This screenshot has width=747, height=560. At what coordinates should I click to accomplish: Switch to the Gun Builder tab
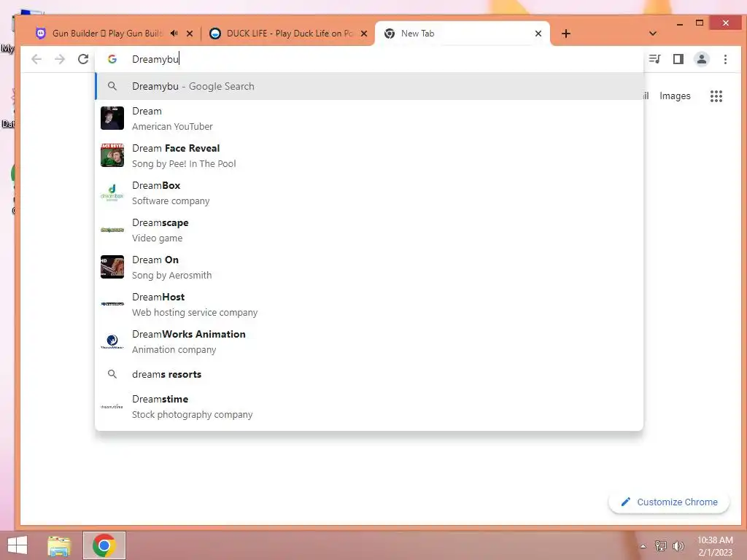(x=108, y=34)
